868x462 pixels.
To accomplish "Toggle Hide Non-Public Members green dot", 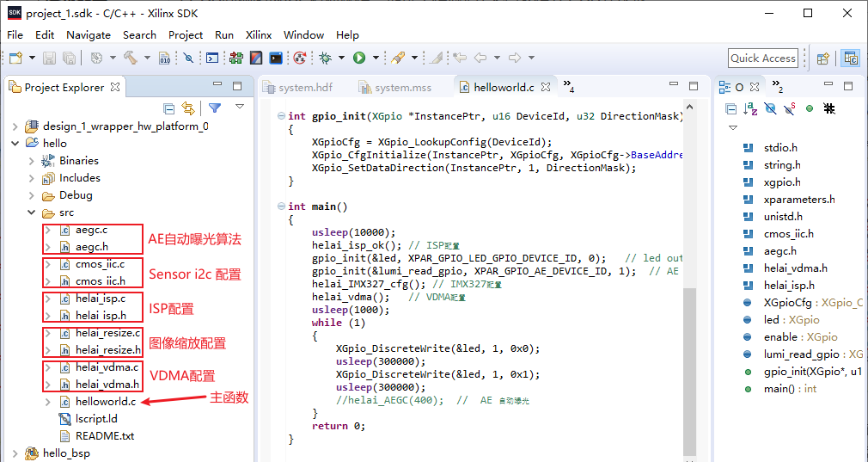I will click(x=810, y=108).
